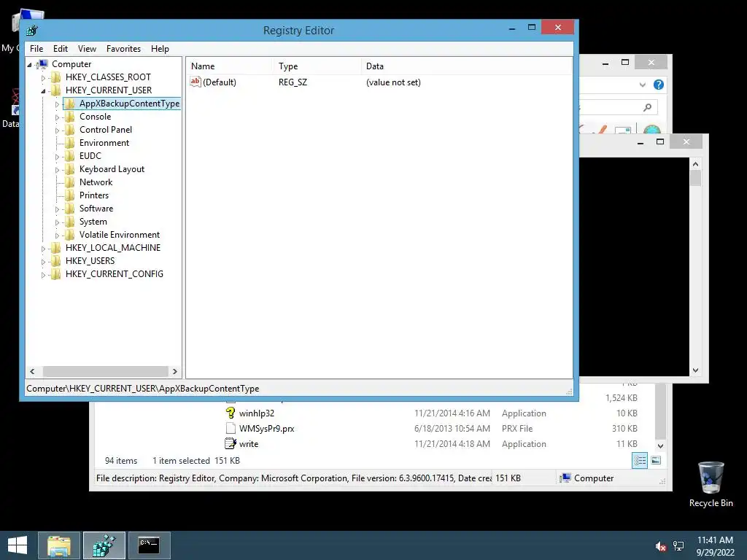The height and width of the screenshot is (560, 747).
Task: Click the System folder icon
Action: point(69,222)
